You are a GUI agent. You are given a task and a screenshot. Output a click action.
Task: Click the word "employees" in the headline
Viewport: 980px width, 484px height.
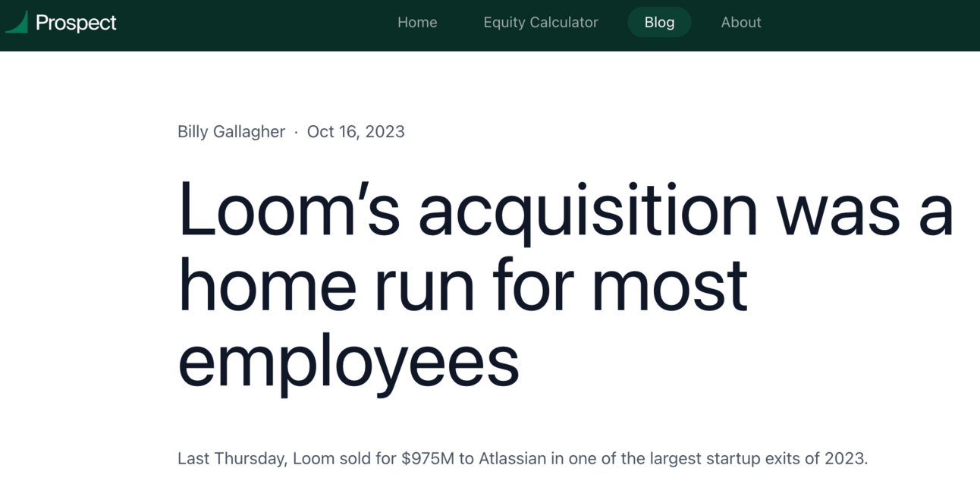click(x=349, y=363)
